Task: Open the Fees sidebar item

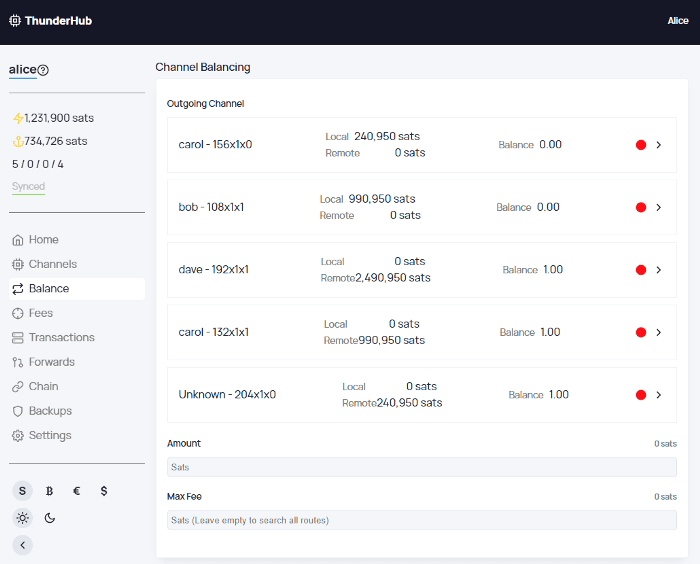Action: click(x=77, y=313)
